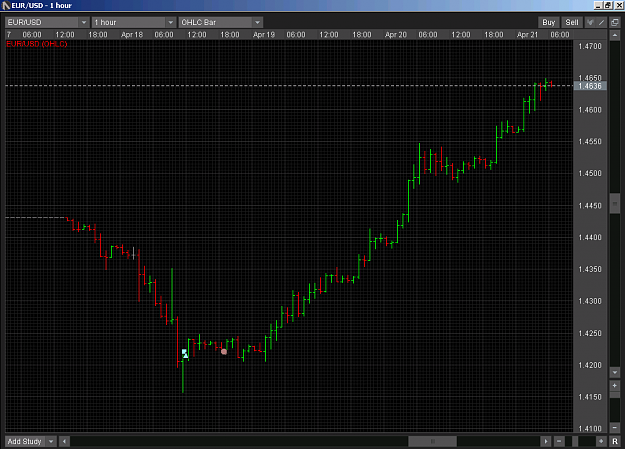Click the pink circle marker on chart

point(224,351)
